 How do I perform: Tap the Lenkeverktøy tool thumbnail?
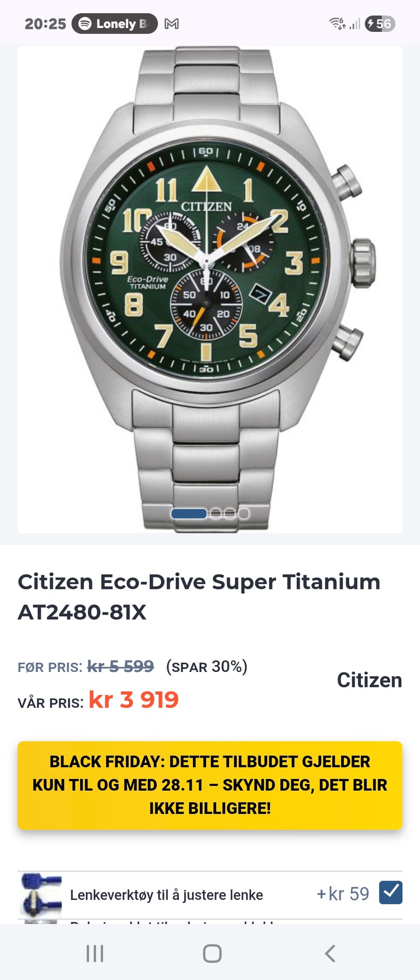(41, 895)
